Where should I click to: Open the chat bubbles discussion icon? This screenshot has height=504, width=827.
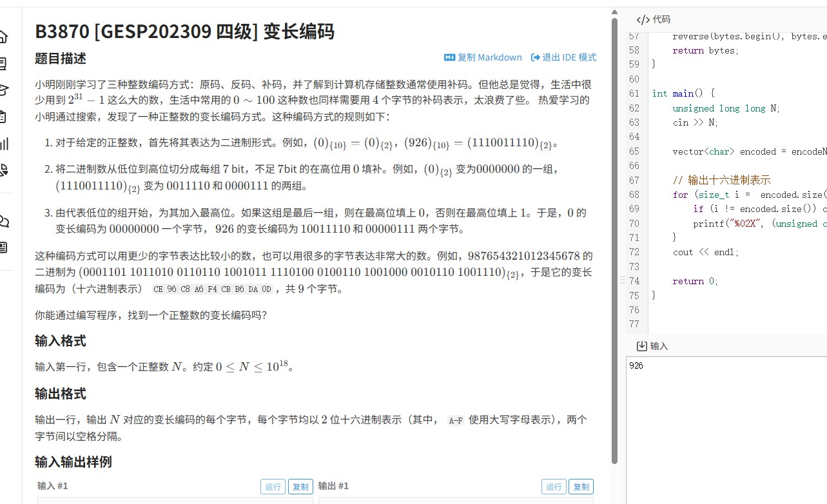tap(3, 221)
